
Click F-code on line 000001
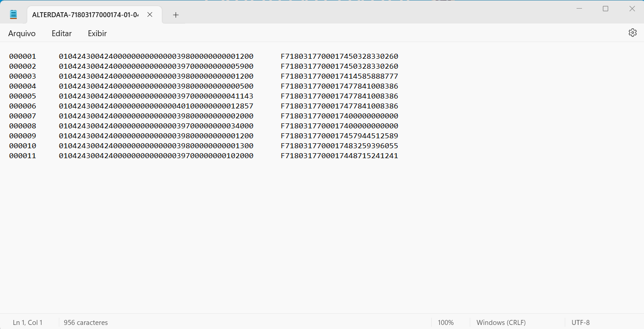coord(339,56)
